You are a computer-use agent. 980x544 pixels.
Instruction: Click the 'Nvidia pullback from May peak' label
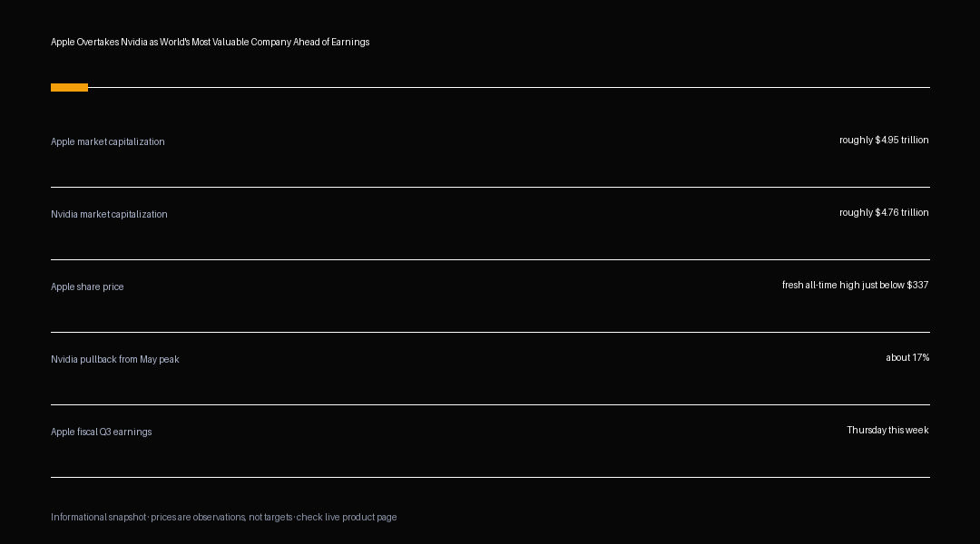click(x=115, y=359)
